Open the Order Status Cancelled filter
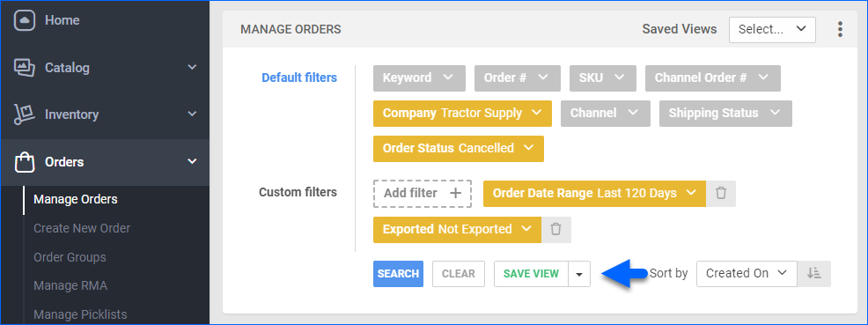Viewport: 868px width, 325px height. 459,149
